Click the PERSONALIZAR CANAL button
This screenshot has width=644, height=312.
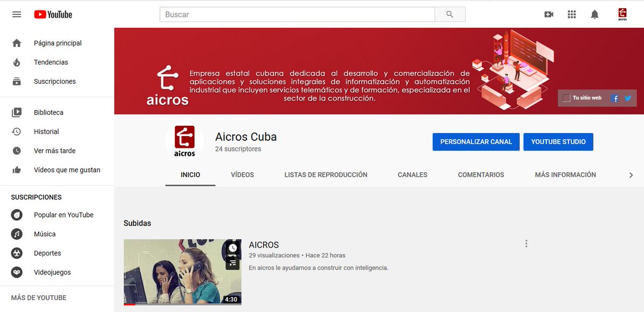coord(475,142)
